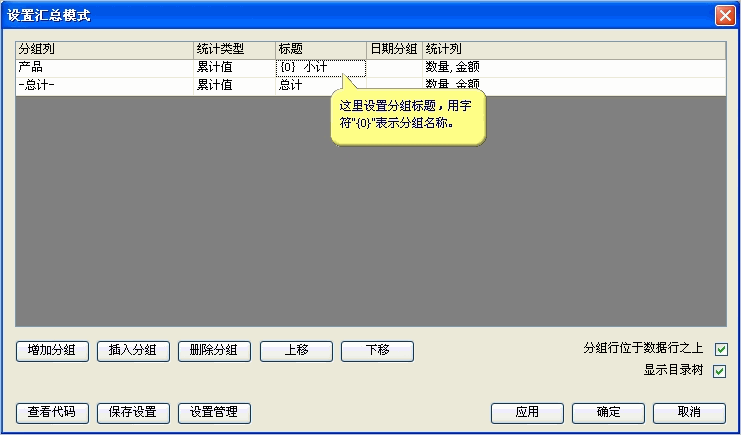The image size is (741, 435).
Task: Edit the {0} 小计 title field
Action: [x=320, y=68]
